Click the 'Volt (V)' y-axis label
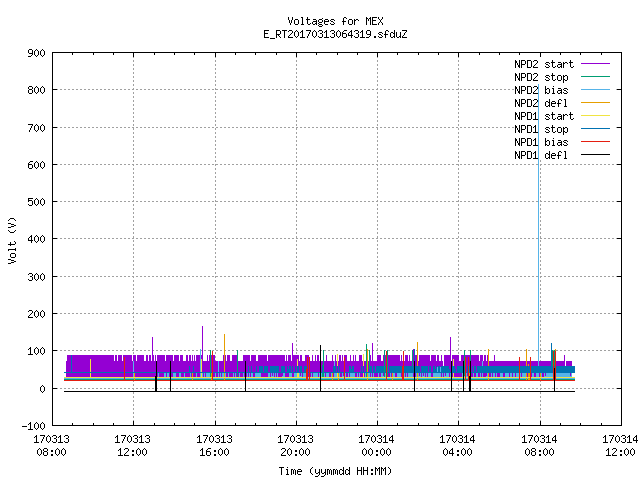 (12, 240)
